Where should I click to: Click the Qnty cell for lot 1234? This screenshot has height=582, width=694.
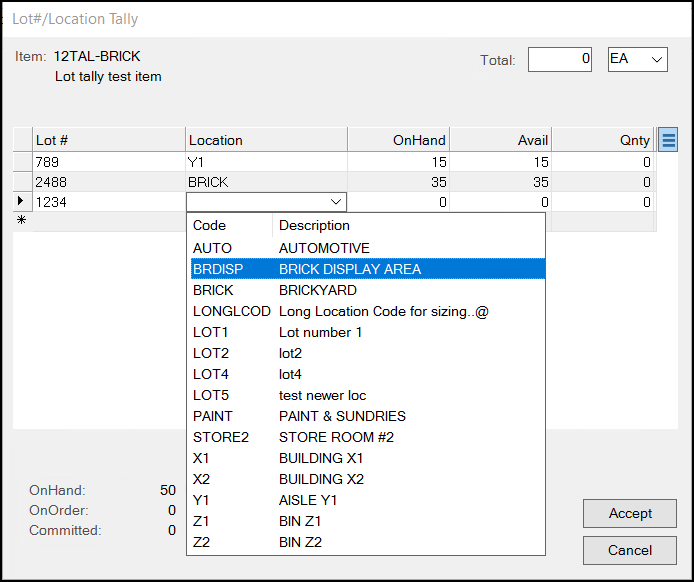pos(602,202)
